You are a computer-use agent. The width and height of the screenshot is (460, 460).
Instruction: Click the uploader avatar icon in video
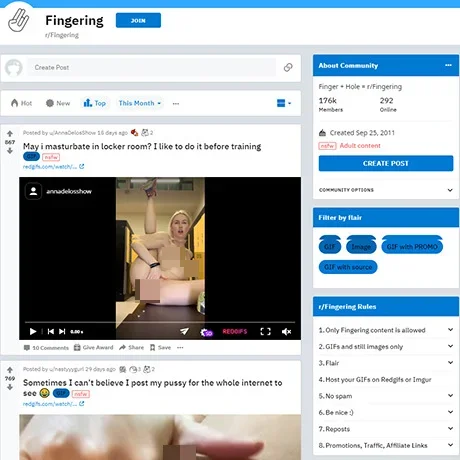click(33, 191)
